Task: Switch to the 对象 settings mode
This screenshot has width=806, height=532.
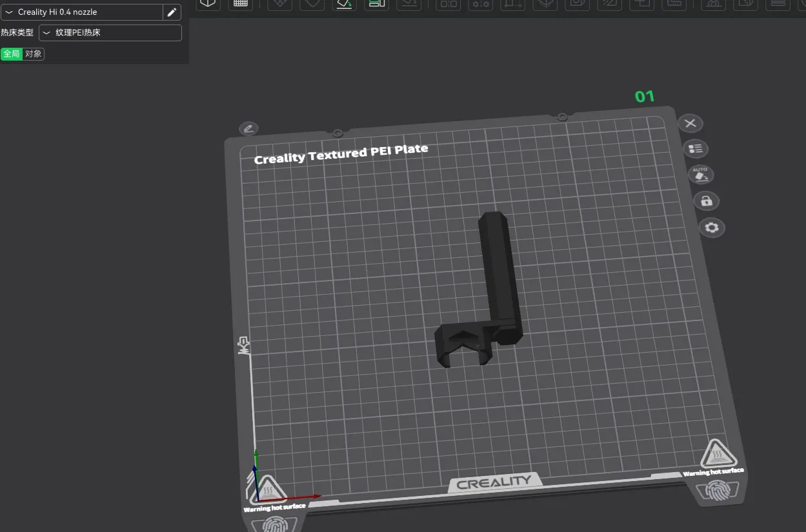Action: (34, 54)
